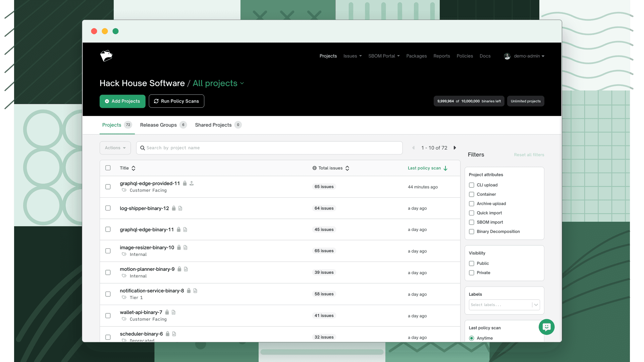
Task: Open Docs in top navigation
Action: [x=485, y=56]
